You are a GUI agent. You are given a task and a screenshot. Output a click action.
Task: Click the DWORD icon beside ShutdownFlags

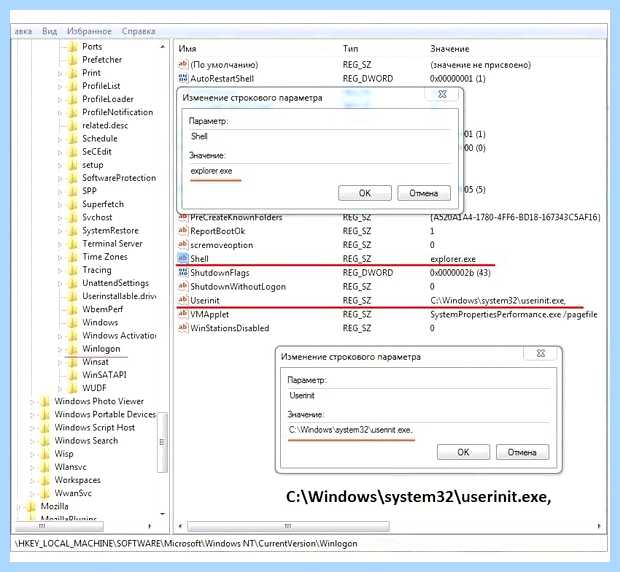[x=183, y=272]
